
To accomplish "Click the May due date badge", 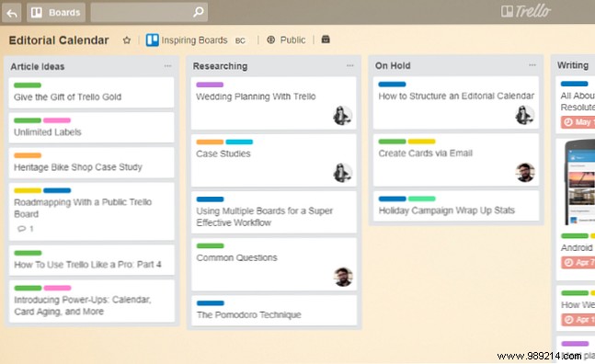I will tap(578, 122).
